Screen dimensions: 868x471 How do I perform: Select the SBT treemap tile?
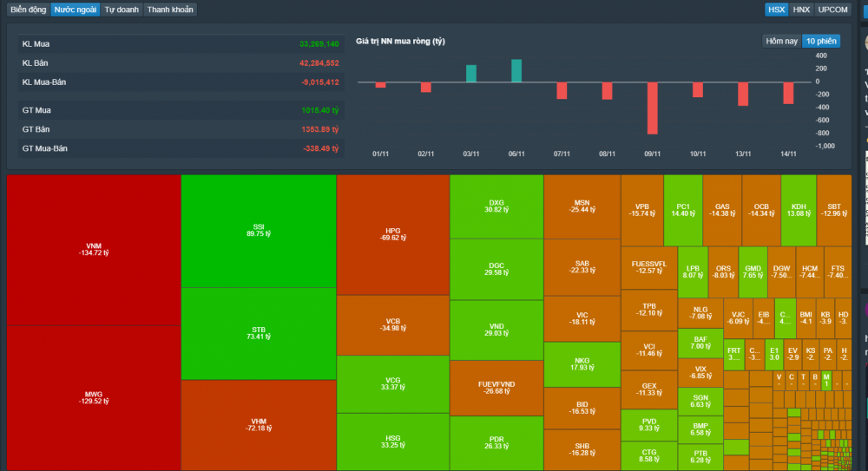834,210
